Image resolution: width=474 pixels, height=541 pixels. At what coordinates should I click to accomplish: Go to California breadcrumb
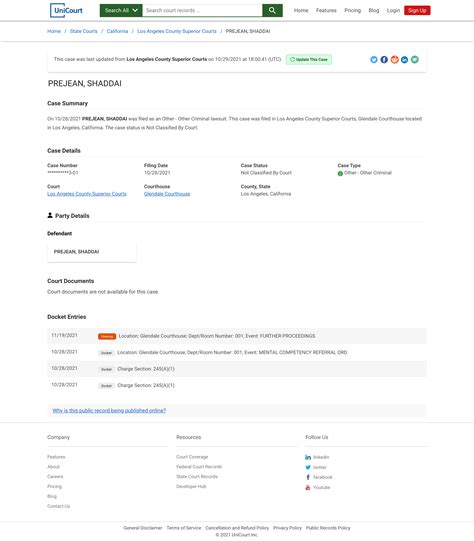(117, 31)
